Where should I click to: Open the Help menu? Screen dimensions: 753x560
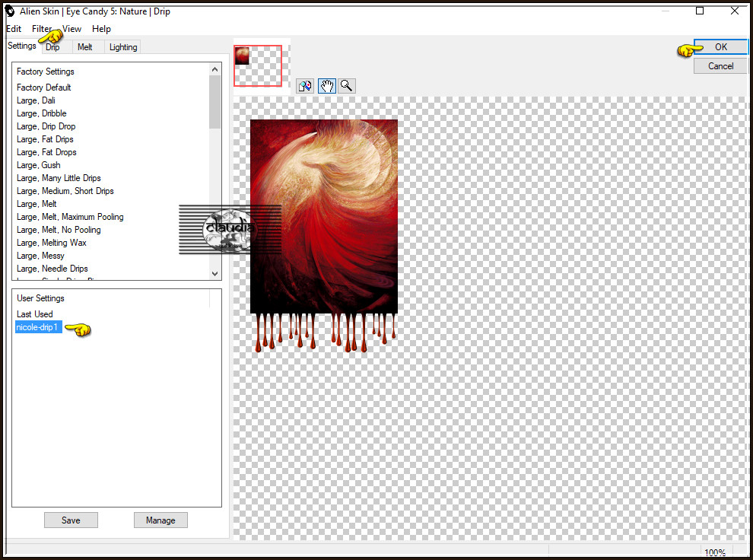click(x=101, y=29)
